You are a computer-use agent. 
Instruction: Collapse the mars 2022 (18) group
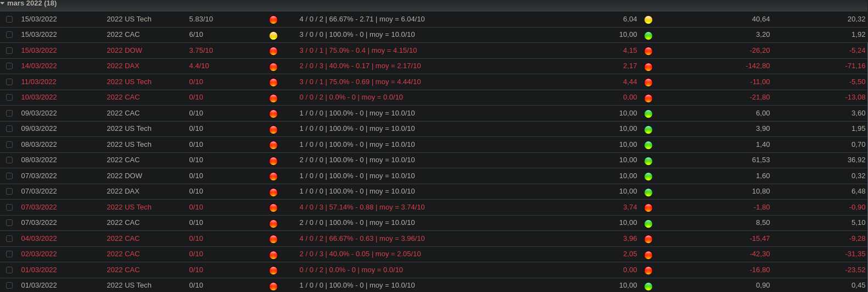point(3,3)
